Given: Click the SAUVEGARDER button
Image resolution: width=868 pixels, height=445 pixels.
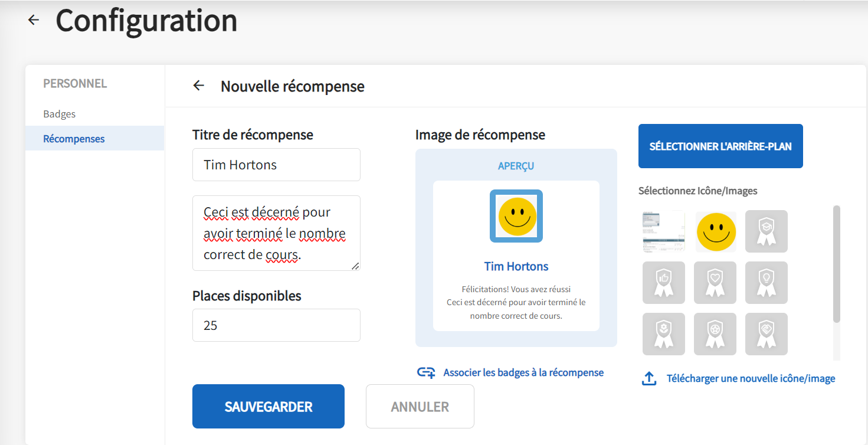Looking at the screenshot, I should 268,406.
